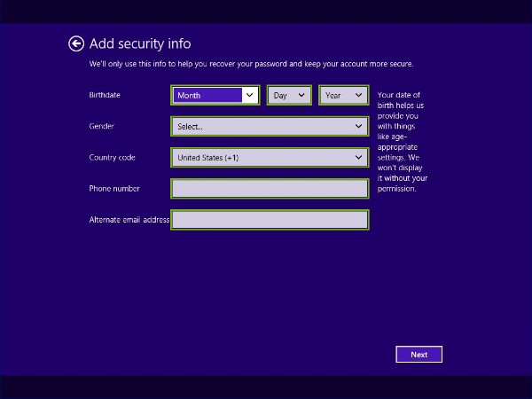Go back using the circled arrow icon
This screenshot has height=399, width=532.
click(76, 43)
